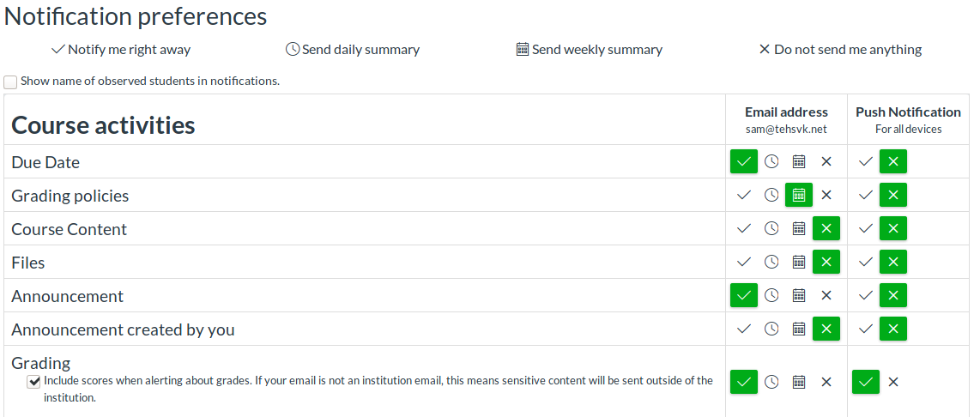Click the Push Notification column header
This screenshot has width=980, height=417.
[x=908, y=112]
